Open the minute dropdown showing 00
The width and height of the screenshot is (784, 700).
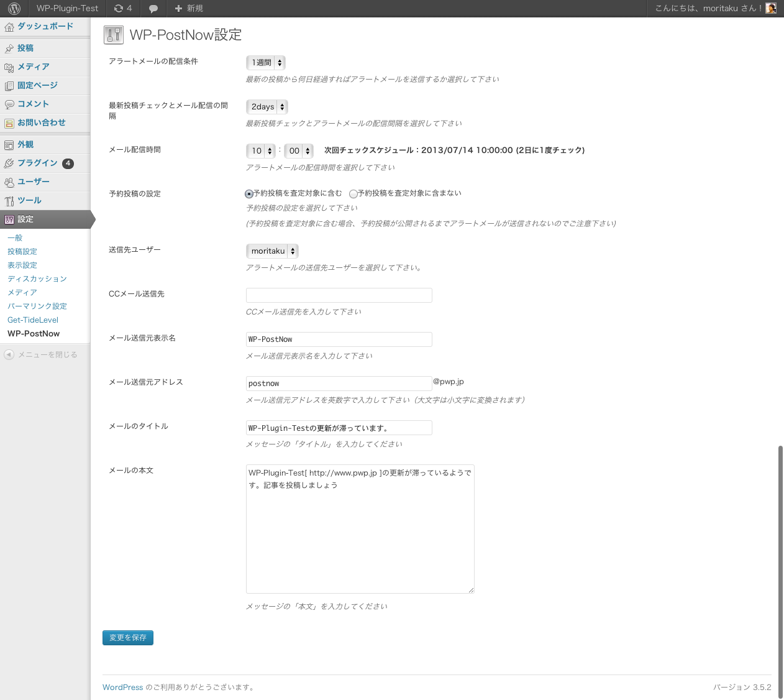pos(299,151)
